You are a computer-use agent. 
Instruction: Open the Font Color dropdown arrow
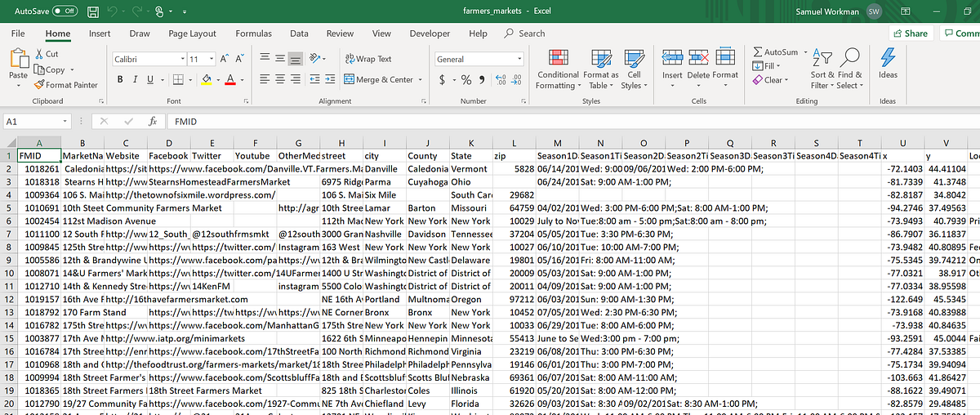[243, 80]
